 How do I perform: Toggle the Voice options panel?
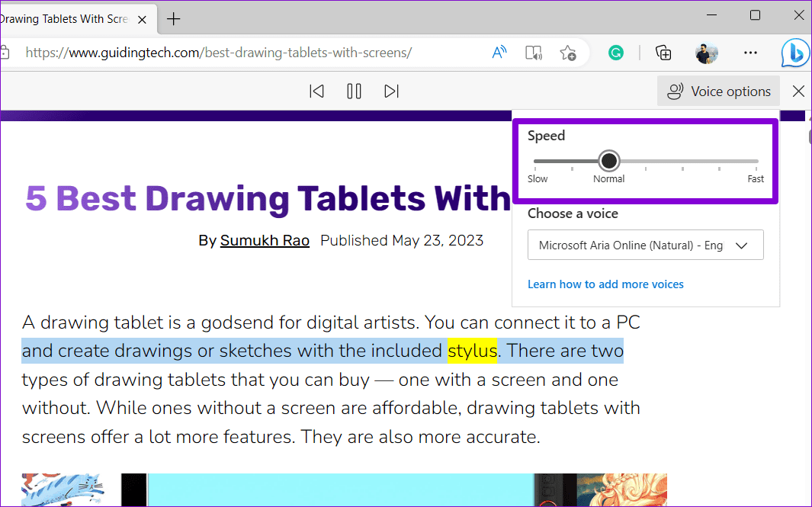click(x=718, y=91)
